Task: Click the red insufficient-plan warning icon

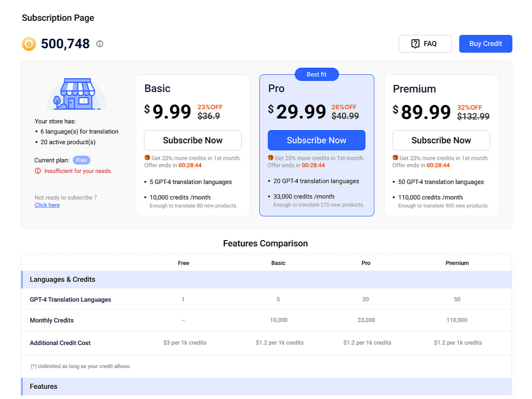Action: tap(38, 171)
